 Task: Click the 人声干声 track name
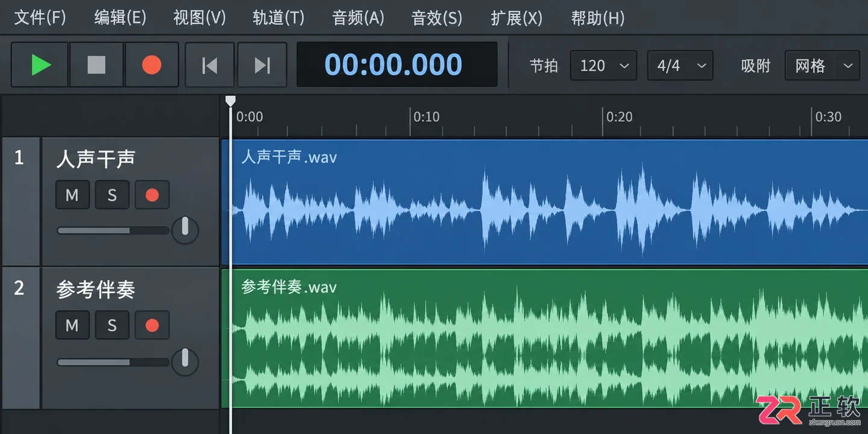pyautogui.click(x=96, y=159)
